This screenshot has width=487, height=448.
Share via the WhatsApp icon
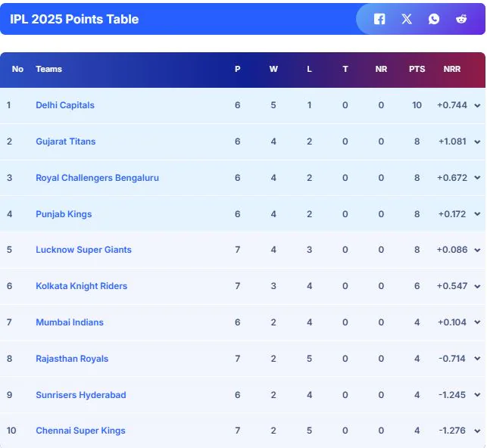434,19
